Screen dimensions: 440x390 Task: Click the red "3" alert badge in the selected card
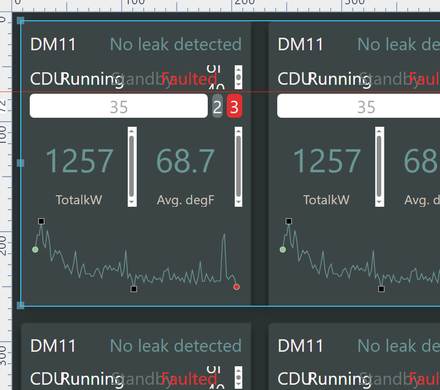[x=234, y=106]
